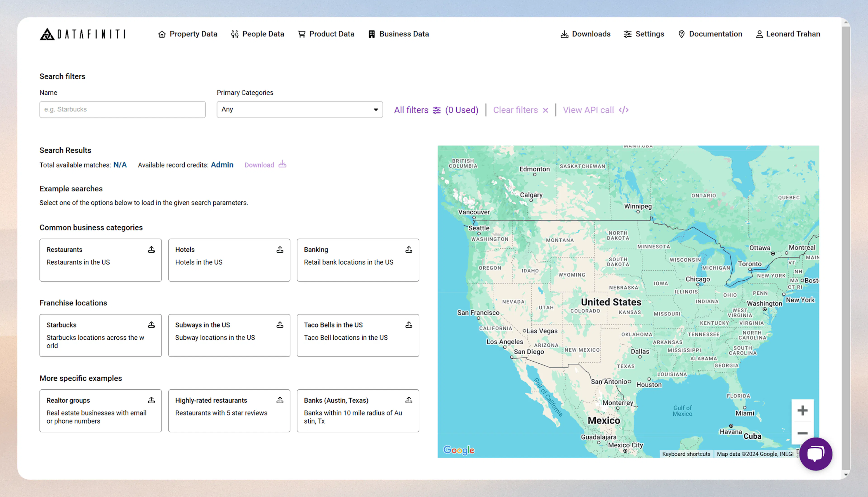Click the Taco Bells in the US export icon
The height and width of the screenshot is (497, 868).
click(409, 325)
